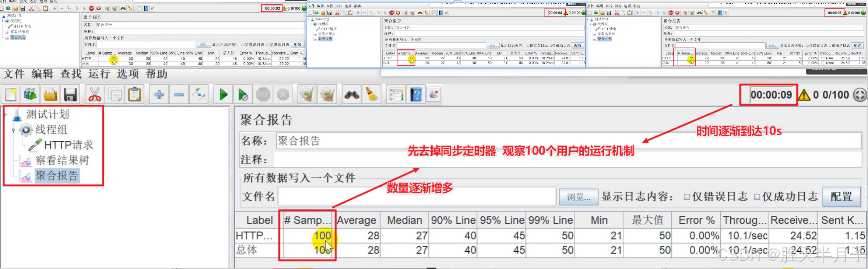Select HTTP请求 tree node in 00:00:09 window
This screenshot has height=269, width=868.
[68, 145]
